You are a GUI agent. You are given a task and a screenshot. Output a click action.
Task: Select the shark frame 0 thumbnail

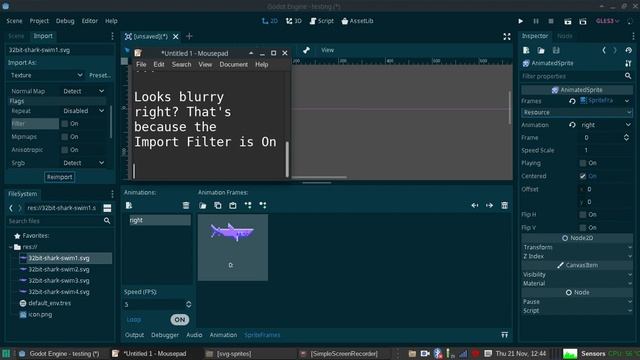233,247
